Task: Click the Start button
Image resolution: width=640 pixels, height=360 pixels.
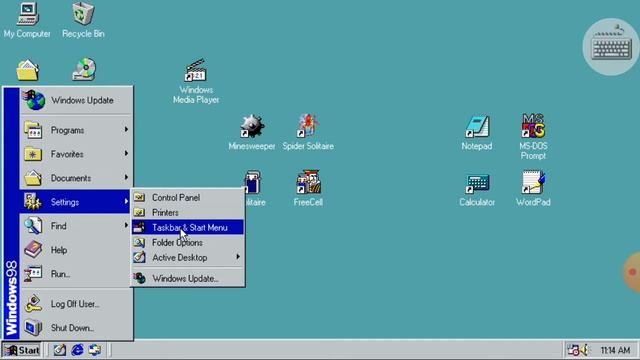Action: pyautogui.click(x=22, y=350)
